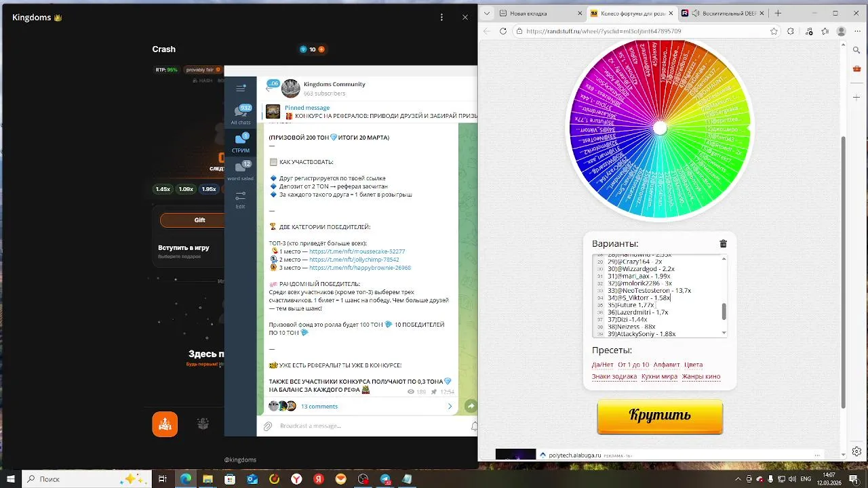
Task: Click the variants list scroll down arrow
Action: (724, 333)
